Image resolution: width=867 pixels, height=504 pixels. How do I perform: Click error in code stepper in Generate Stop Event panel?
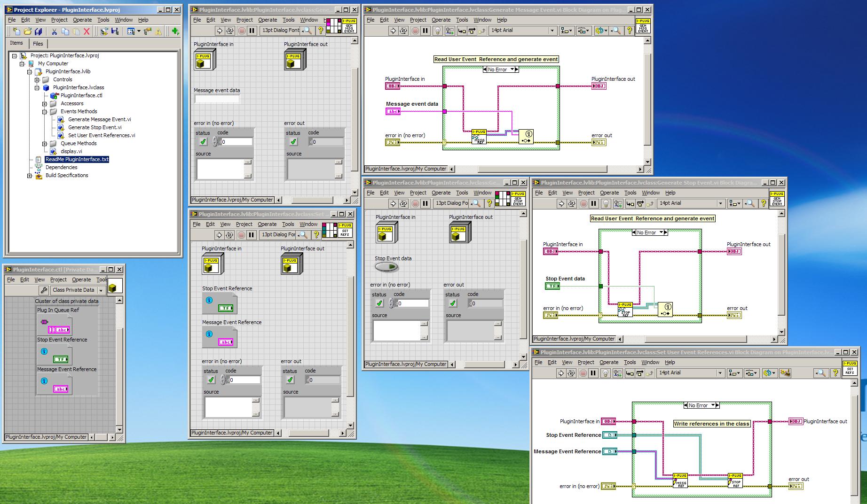[x=392, y=303]
